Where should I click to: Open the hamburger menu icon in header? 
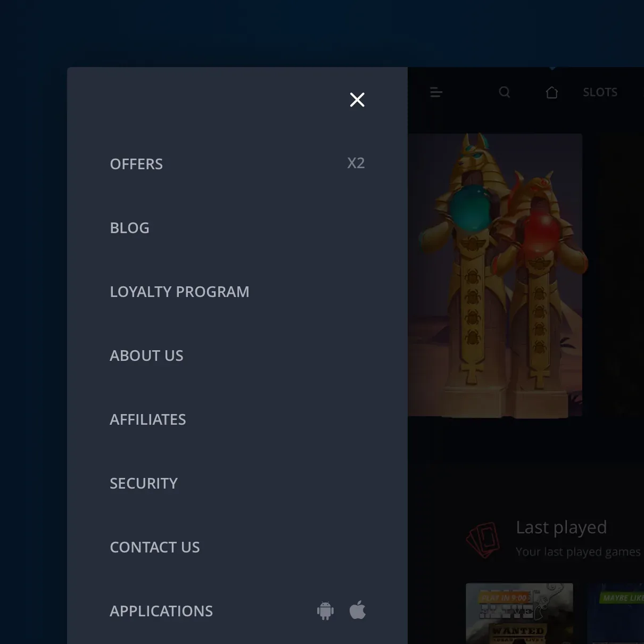[436, 93]
